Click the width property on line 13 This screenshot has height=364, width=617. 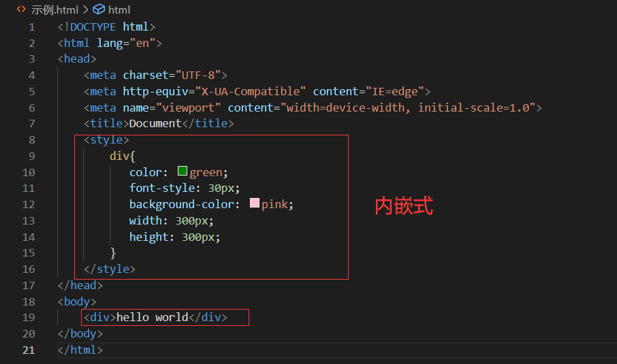click(x=146, y=220)
